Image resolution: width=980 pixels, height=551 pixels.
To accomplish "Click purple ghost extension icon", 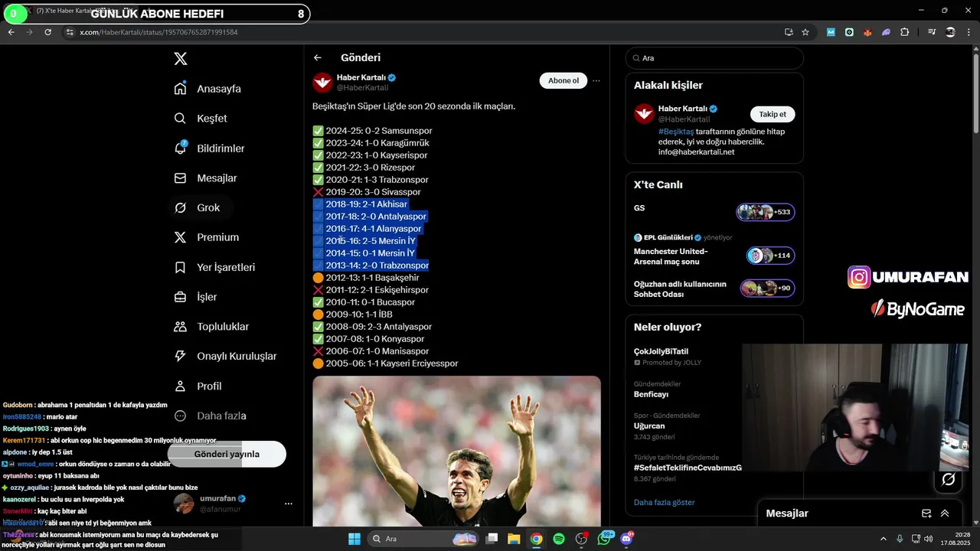I will tap(886, 32).
